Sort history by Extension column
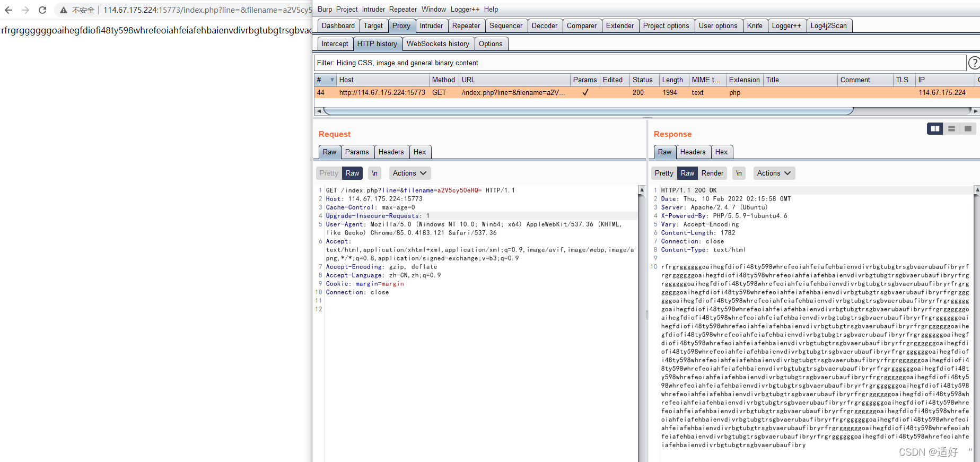This screenshot has height=462, width=980. click(745, 80)
